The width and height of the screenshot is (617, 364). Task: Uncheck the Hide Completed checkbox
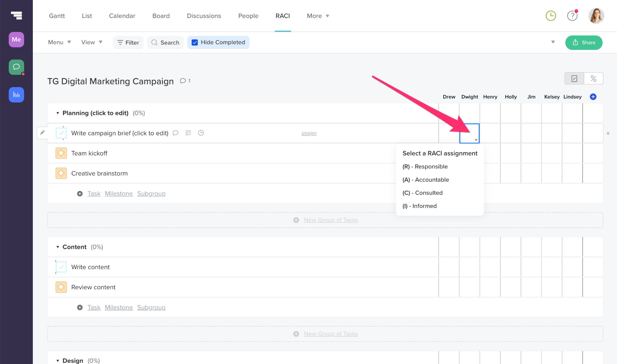[x=195, y=42]
